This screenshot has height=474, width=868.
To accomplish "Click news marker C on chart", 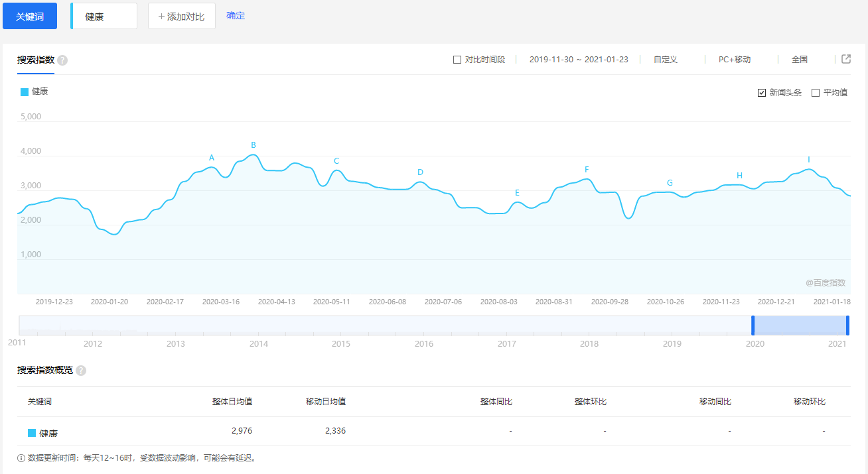I will tap(336, 161).
